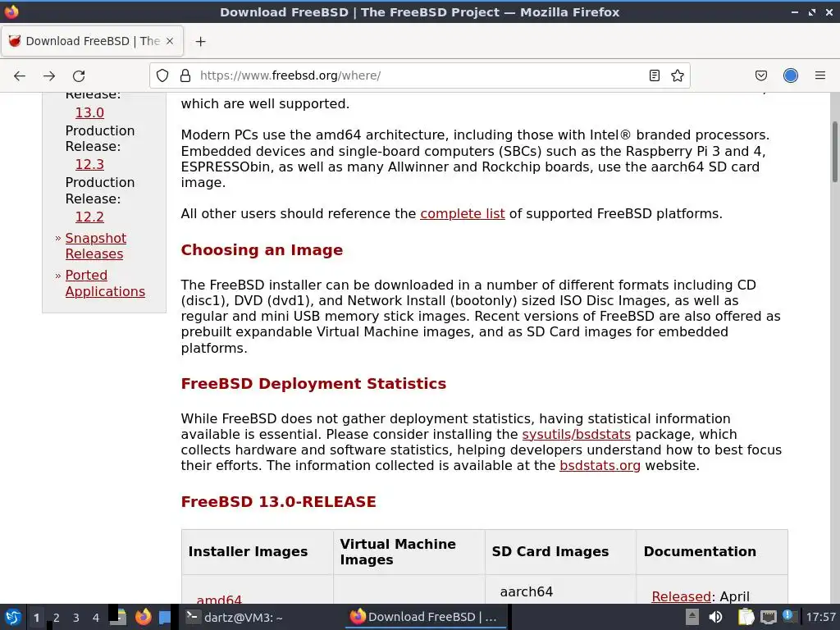The width and height of the screenshot is (840, 630).
Task: Click the 'Choosing an Image' heading
Action: [262, 250]
